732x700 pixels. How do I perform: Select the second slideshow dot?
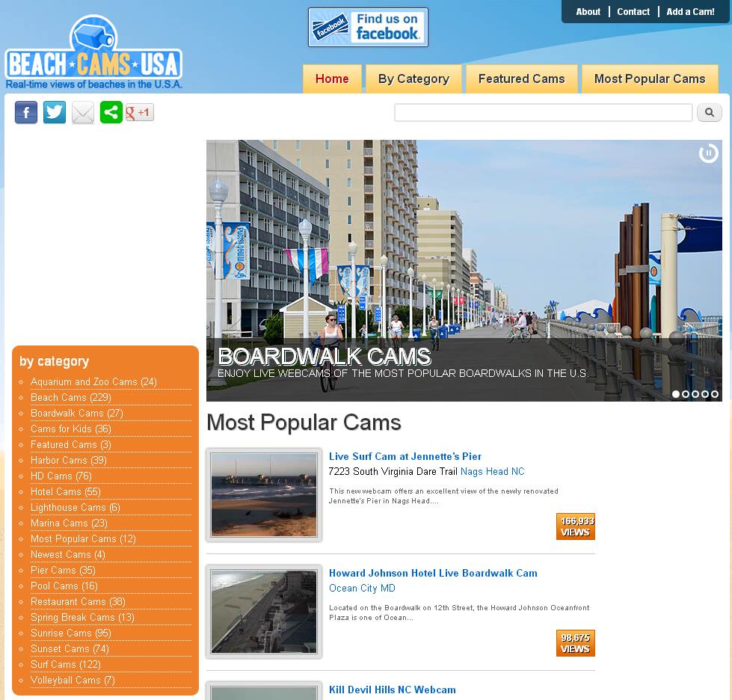[686, 394]
